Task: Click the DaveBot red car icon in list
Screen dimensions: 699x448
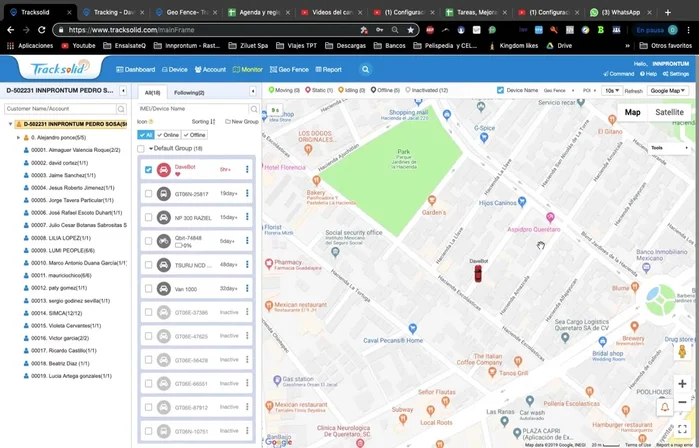Action: pyautogui.click(x=164, y=170)
